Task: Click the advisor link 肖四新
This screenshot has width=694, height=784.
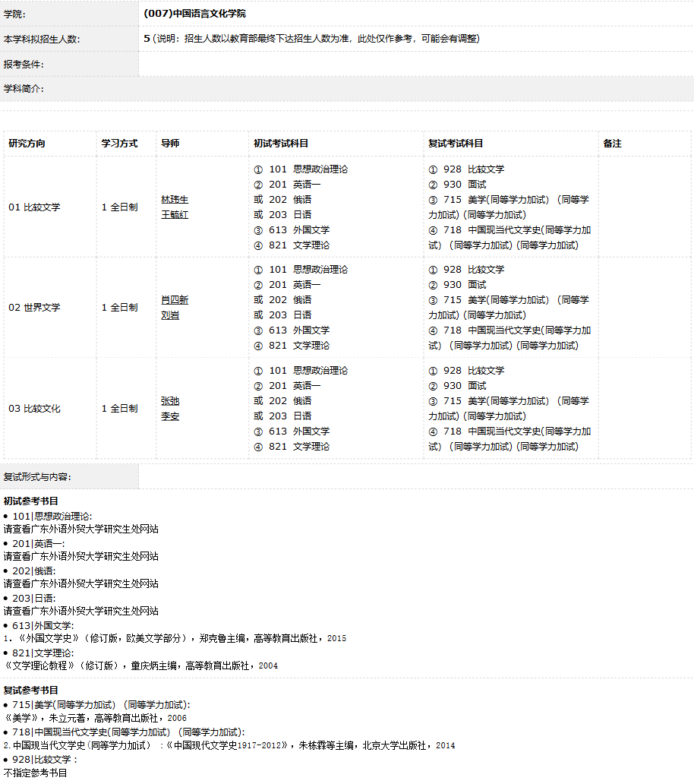Action: tap(174, 300)
